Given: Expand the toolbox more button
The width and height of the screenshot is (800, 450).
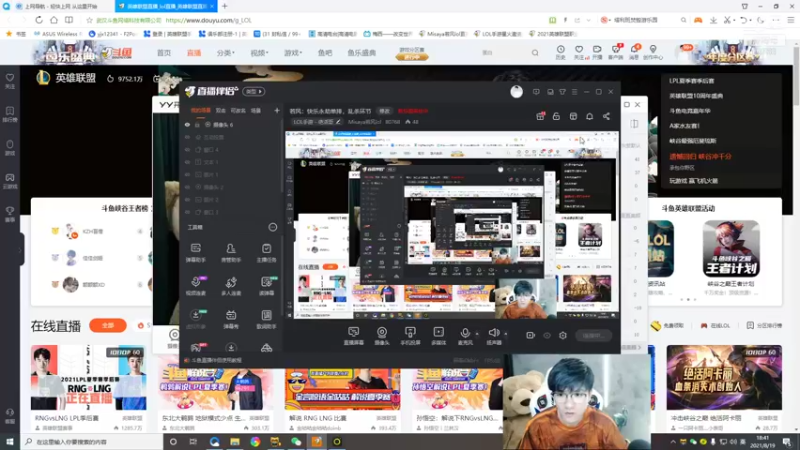Looking at the screenshot, I should [x=273, y=227].
